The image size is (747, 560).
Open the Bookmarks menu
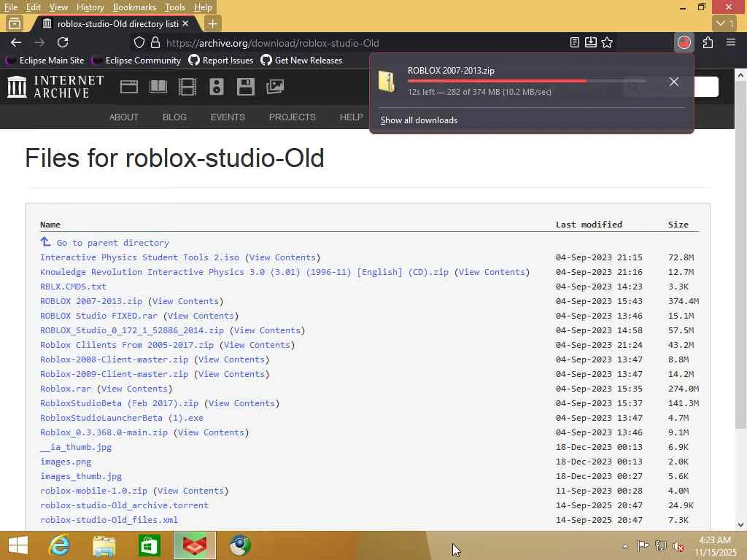[134, 7]
